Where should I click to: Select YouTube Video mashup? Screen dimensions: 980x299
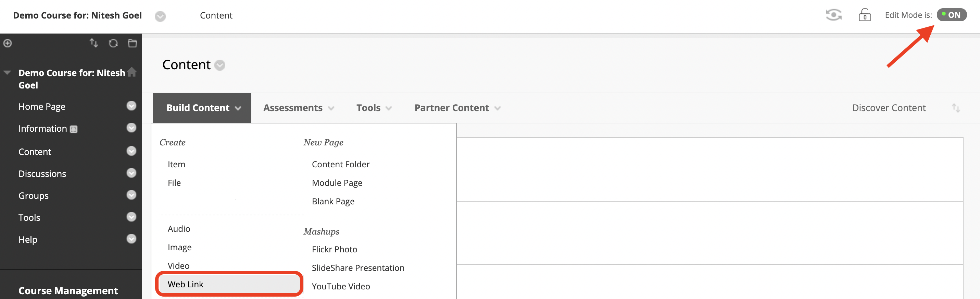click(341, 286)
